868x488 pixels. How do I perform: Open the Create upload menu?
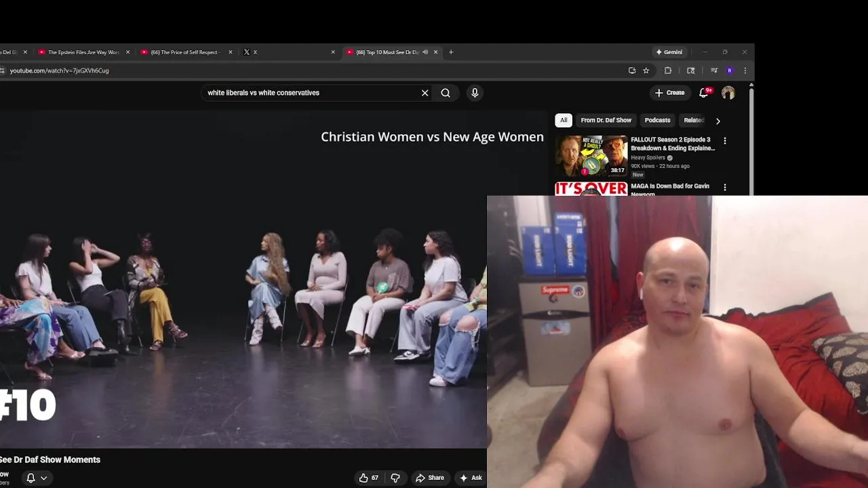[669, 93]
